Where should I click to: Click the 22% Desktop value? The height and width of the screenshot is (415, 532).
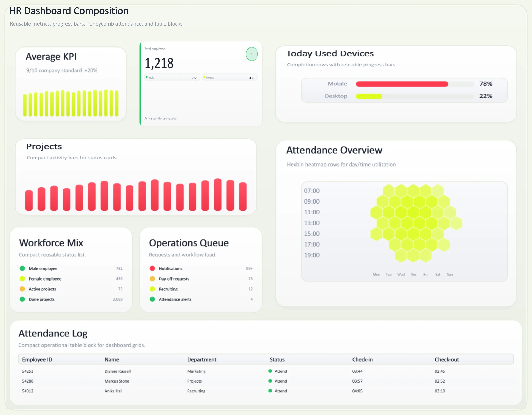tap(486, 96)
